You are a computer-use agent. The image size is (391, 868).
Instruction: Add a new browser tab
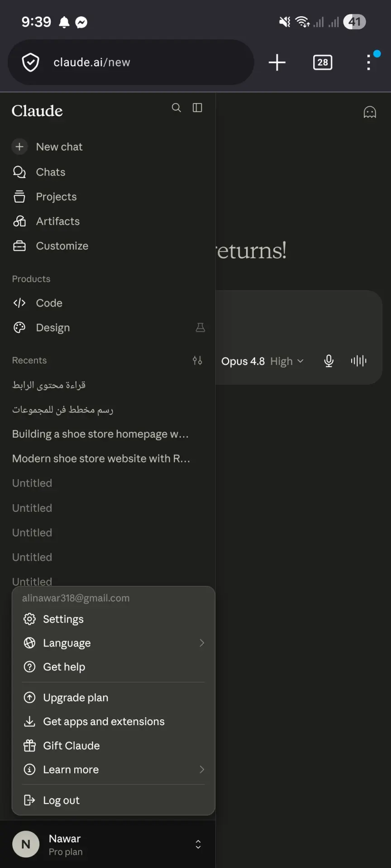point(277,62)
